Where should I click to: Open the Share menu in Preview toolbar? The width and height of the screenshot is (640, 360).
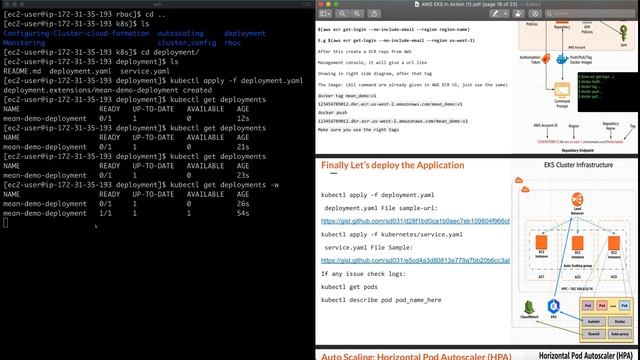point(374,13)
